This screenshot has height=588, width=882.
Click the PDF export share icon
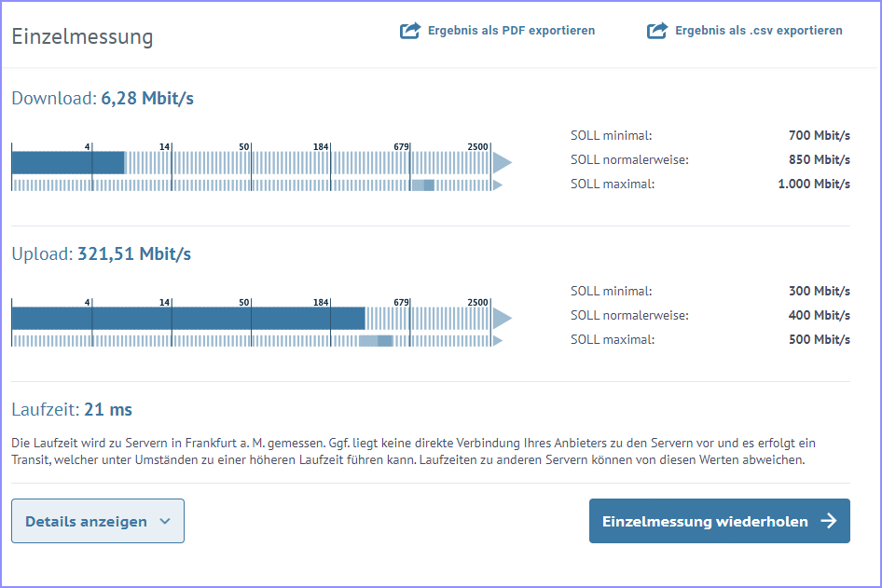coord(410,31)
